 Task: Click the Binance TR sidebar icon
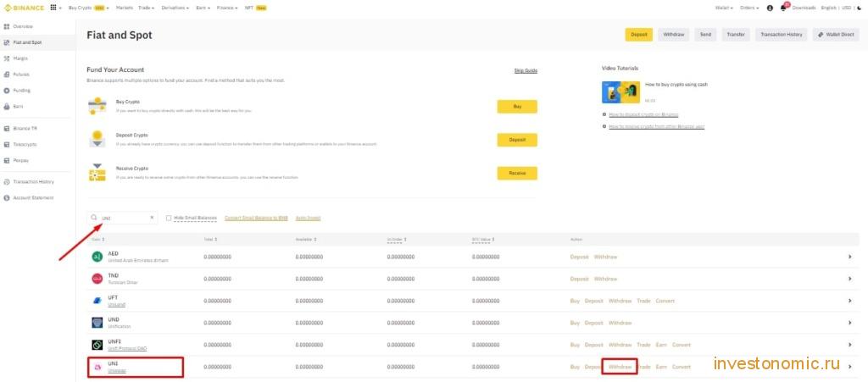coord(7,128)
